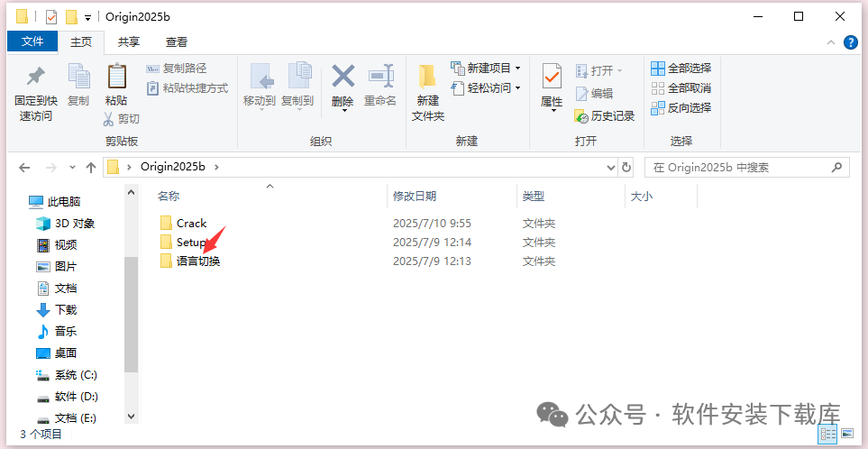Screen dimensions: 868x449
Task: Select Music (音乐) in sidebar
Action: tap(57, 331)
